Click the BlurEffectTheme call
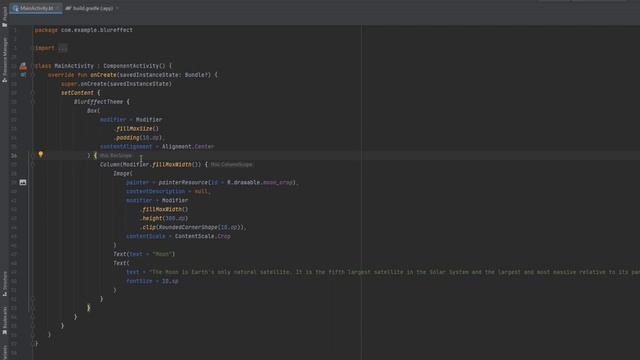 pyautogui.click(x=98, y=102)
